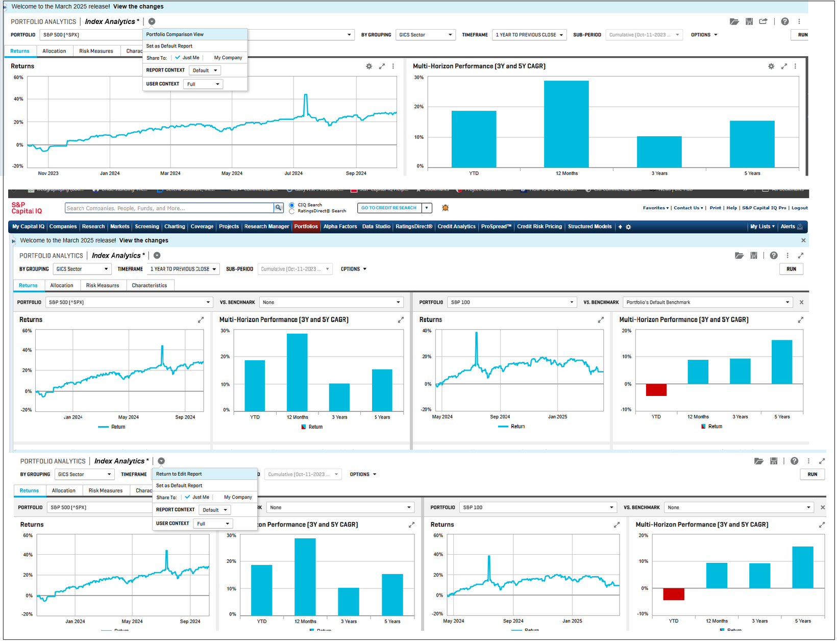
Task: Toggle My Company share option in bottom panel menu
Action: [238, 497]
